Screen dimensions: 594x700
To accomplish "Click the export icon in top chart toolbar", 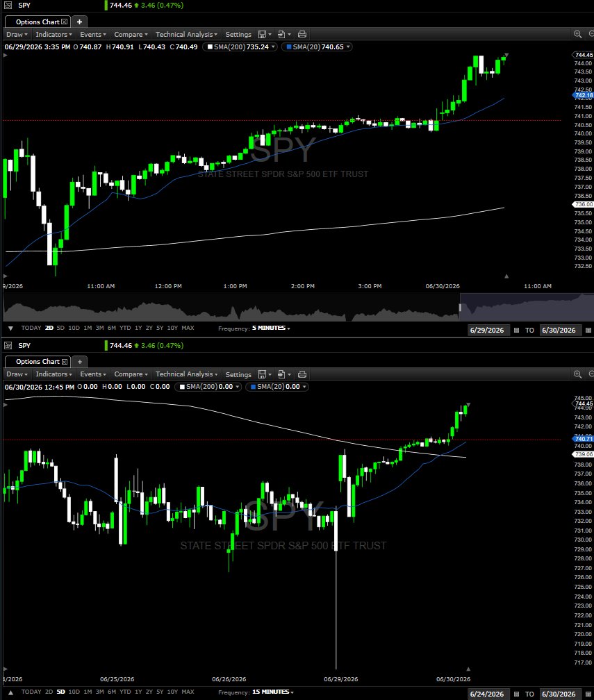I will [281, 35].
